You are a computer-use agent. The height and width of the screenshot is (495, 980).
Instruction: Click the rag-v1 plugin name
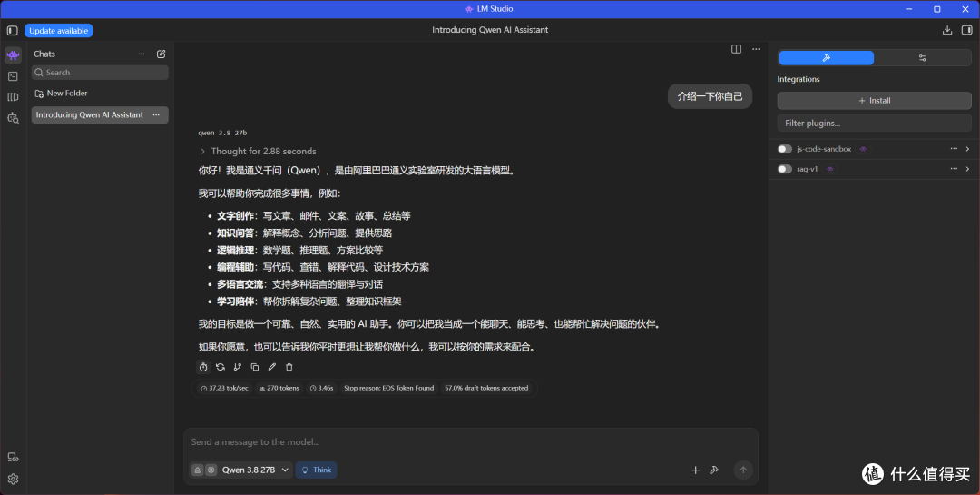coord(807,170)
